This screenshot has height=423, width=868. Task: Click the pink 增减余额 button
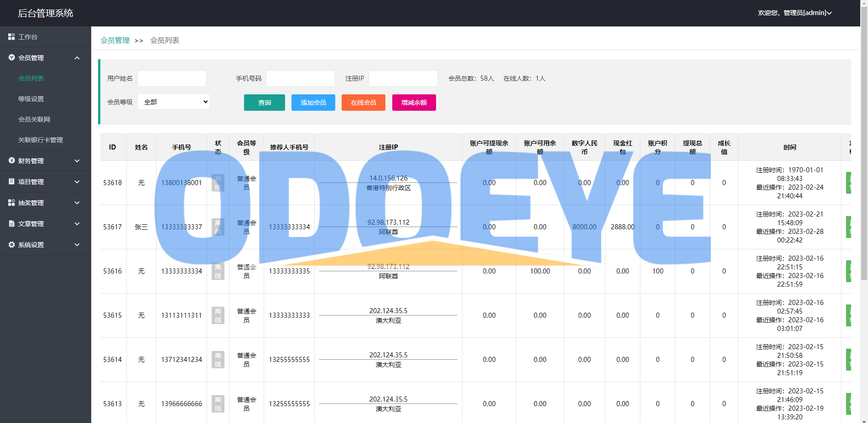click(414, 103)
